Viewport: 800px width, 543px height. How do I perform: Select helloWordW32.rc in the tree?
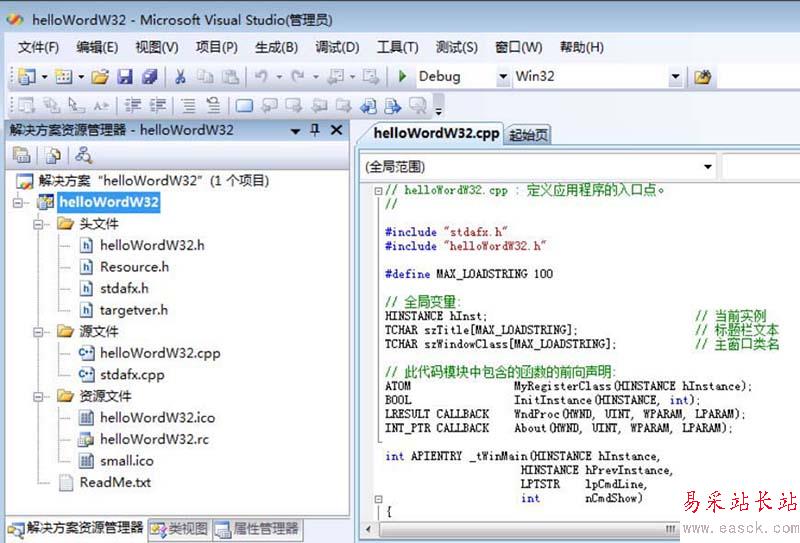154,439
